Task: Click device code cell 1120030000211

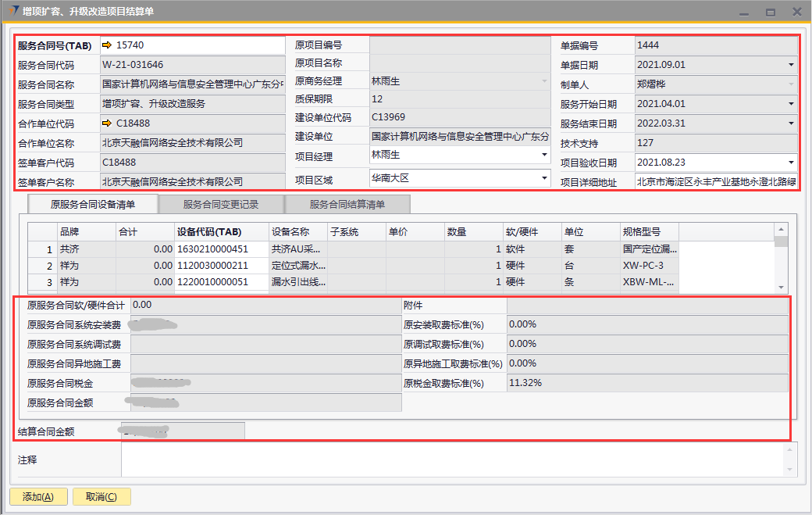Action: (x=222, y=266)
